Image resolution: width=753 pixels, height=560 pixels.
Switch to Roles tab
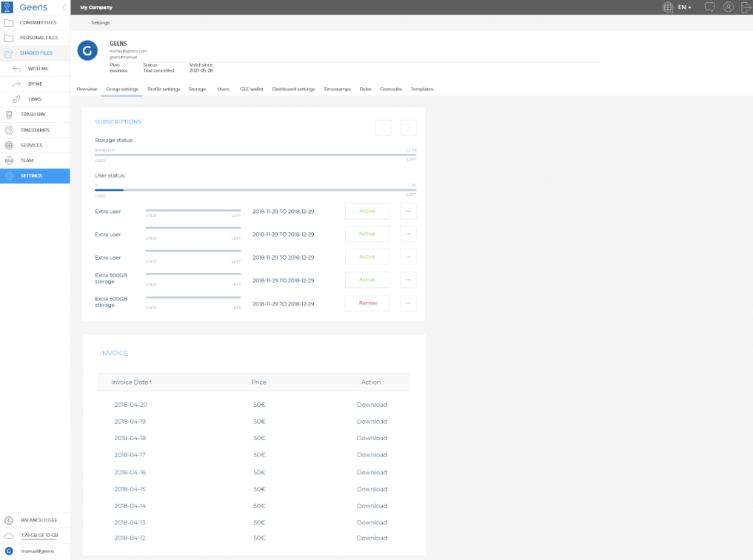(366, 90)
